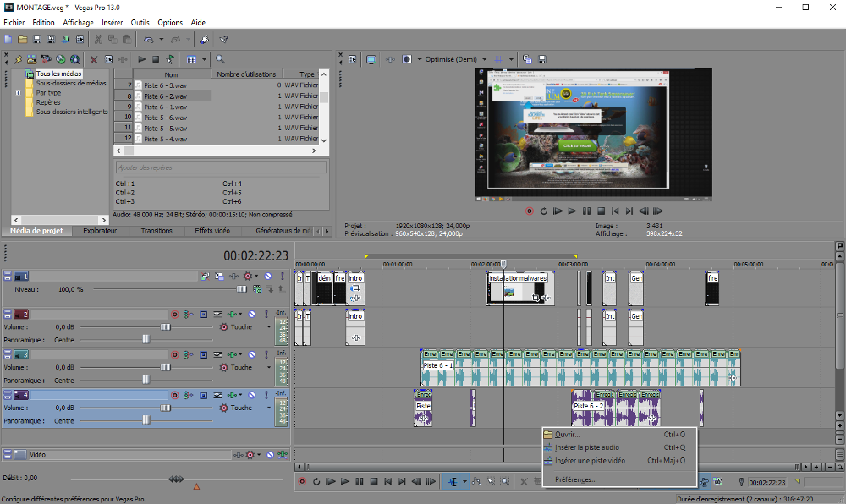Open track 2 track FX icon
846x504 pixels.
(x=233, y=314)
